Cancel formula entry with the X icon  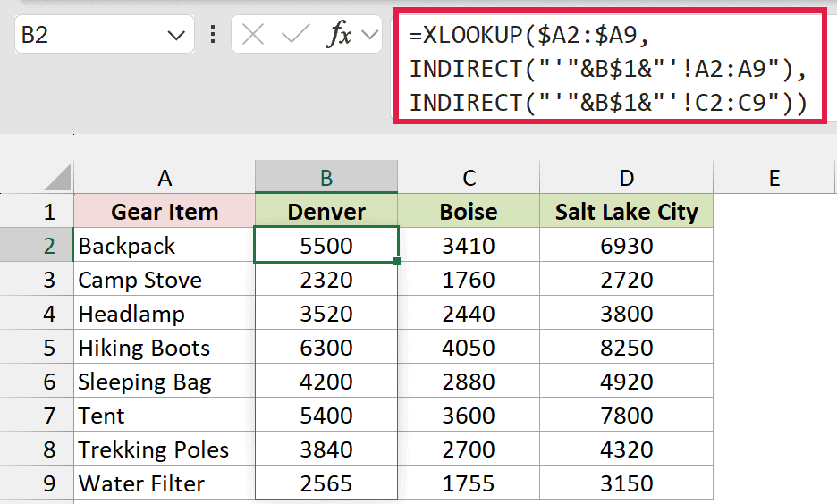(x=252, y=35)
